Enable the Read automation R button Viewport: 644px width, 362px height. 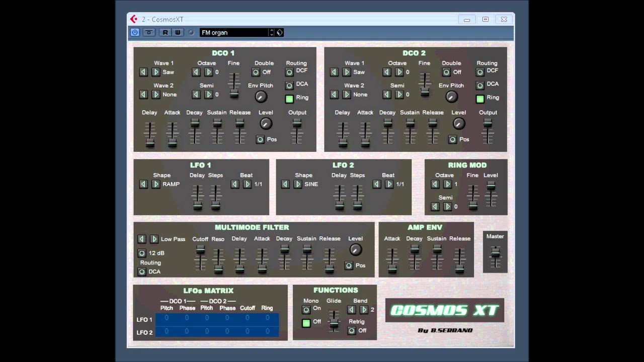click(165, 32)
